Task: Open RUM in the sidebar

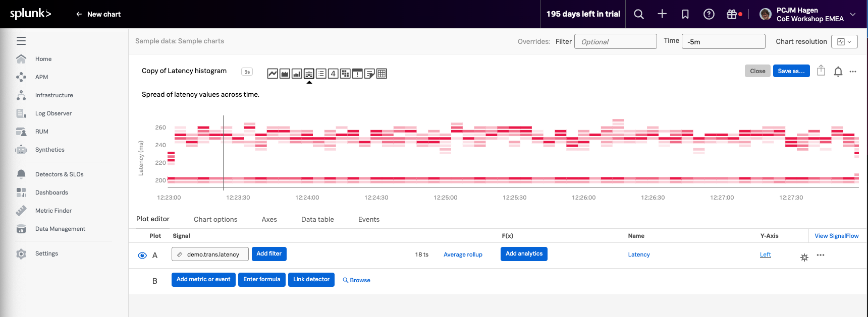Action: click(x=42, y=132)
